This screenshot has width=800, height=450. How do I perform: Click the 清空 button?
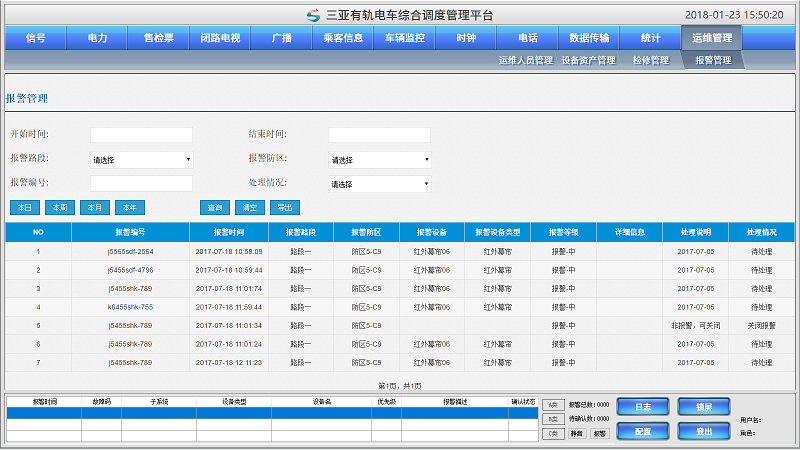pos(249,208)
